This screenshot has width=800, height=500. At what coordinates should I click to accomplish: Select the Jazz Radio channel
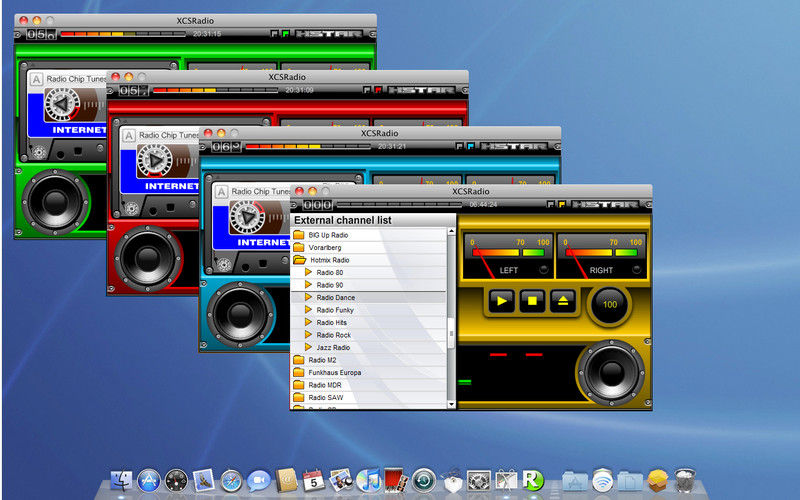(x=368, y=347)
